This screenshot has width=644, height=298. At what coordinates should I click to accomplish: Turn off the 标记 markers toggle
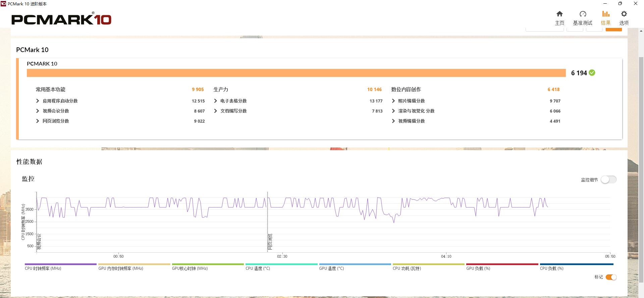coord(611,277)
